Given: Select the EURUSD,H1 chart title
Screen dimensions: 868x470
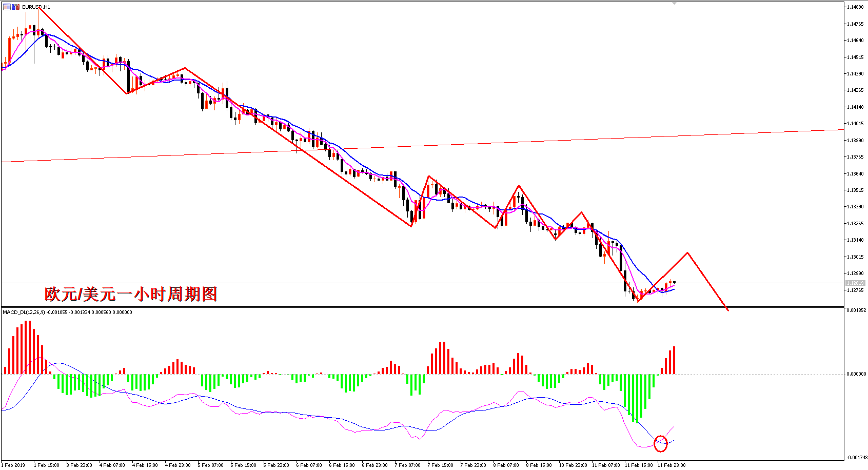Looking at the screenshot, I should point(36,7).
